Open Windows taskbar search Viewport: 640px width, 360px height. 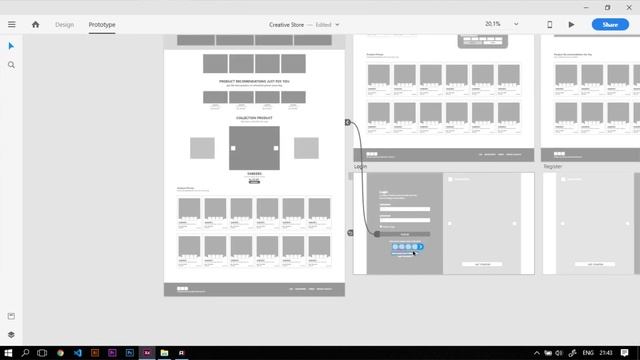(x=25, y=353)
